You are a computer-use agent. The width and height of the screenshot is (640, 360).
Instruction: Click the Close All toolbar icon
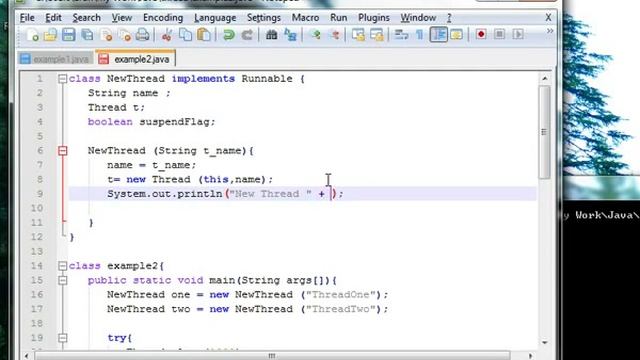coord(124,35)
